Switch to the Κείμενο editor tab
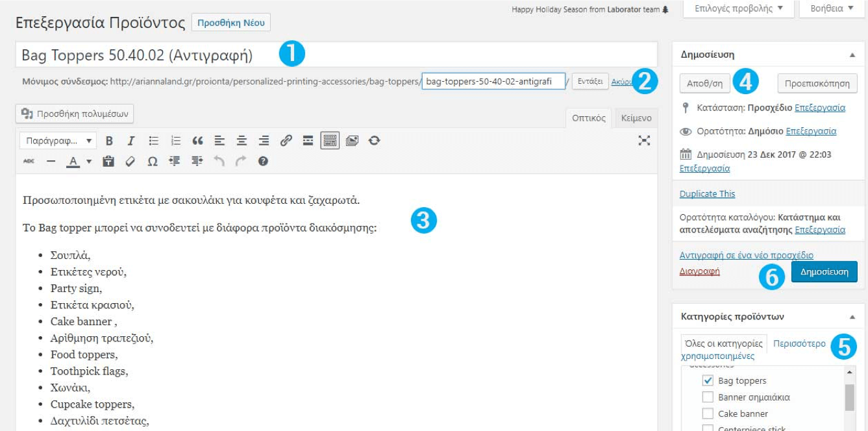This screenshot has height=431, width=868. [635, 118]
